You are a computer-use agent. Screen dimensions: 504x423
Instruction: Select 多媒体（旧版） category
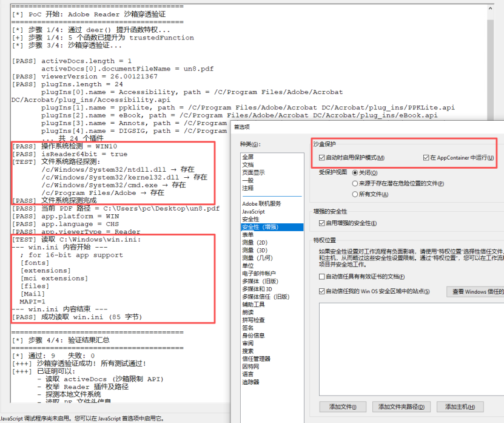pos(260,281)
